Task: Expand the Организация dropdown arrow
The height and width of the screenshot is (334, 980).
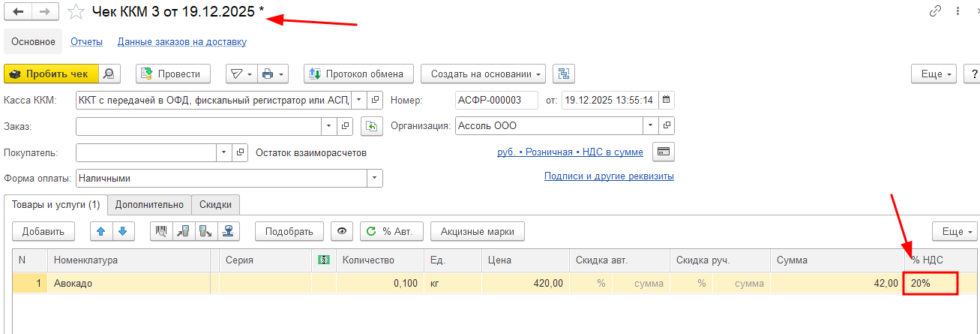Action: (x=650, y=125)
